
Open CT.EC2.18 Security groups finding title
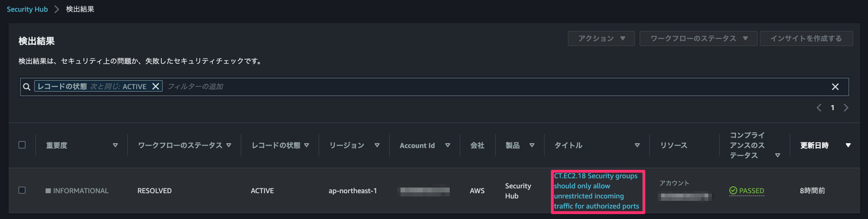click(596, 191)
